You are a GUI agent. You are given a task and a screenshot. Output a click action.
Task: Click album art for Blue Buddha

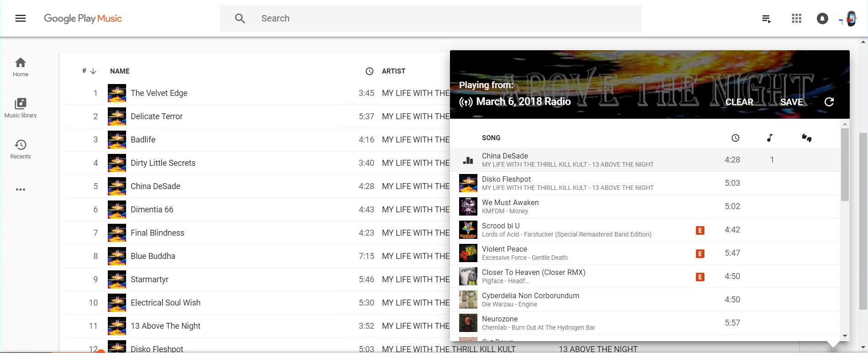117,256
